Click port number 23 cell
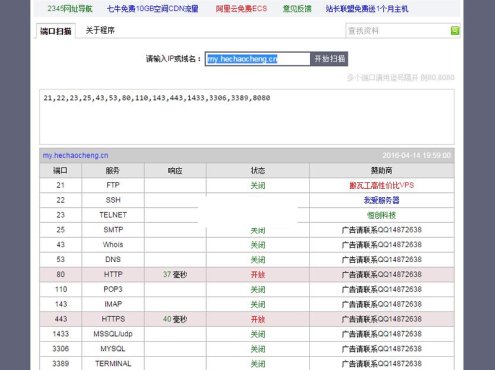This screenshot has width=495, height=370. pos(60,215)
